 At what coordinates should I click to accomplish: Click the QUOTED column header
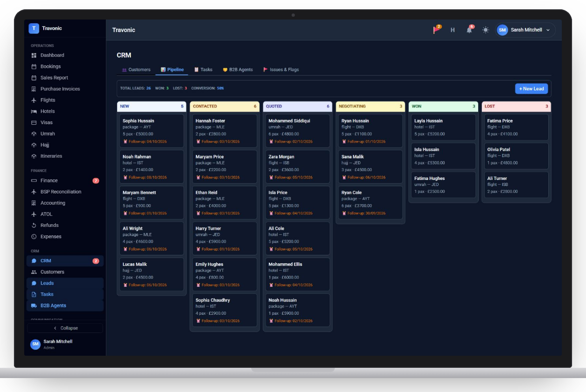point(298,106)
